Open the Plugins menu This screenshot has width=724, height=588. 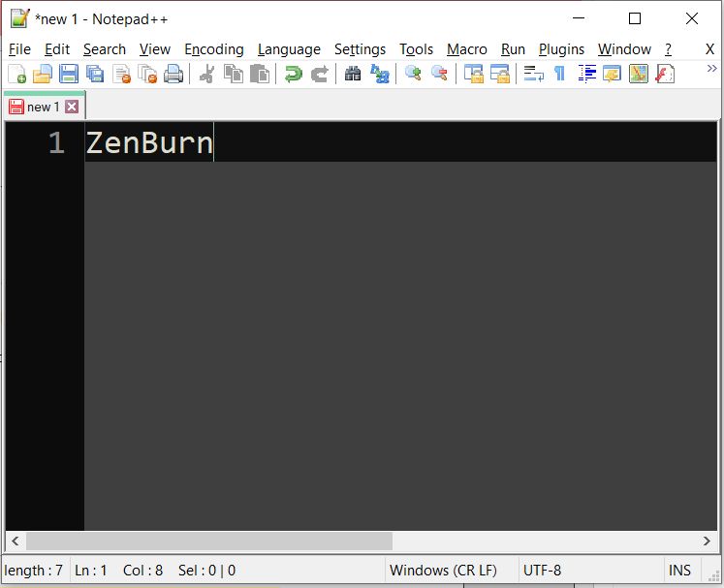(561, 49)
